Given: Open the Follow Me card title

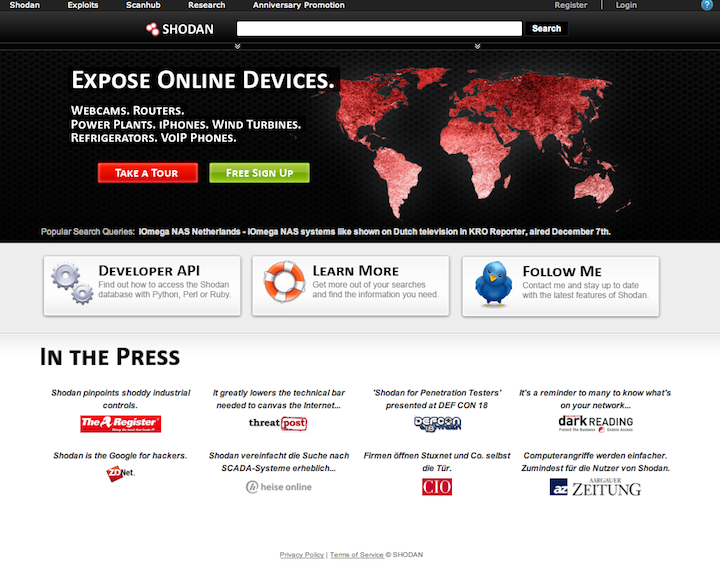Looking at the screenshot, I should coord(562,271).
